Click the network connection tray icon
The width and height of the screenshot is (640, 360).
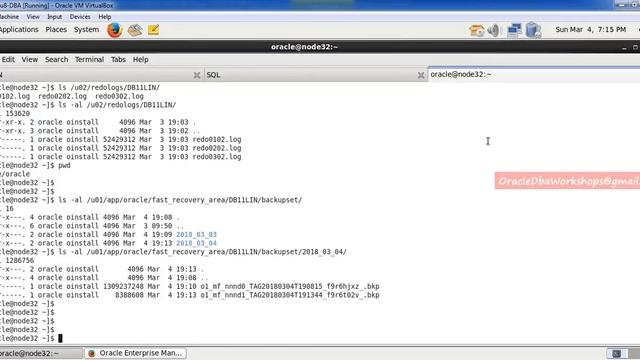(514, 30)
